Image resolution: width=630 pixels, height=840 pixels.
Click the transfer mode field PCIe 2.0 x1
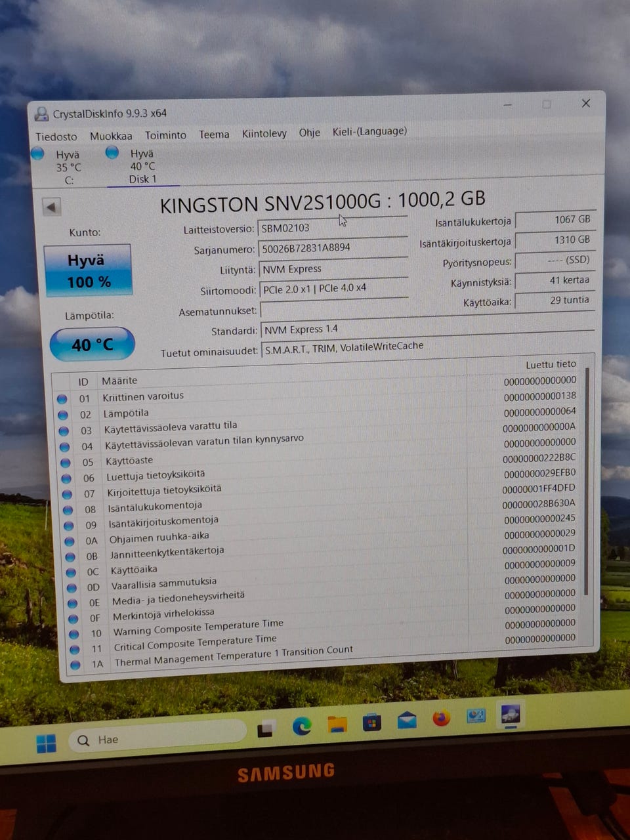point(334,288)
